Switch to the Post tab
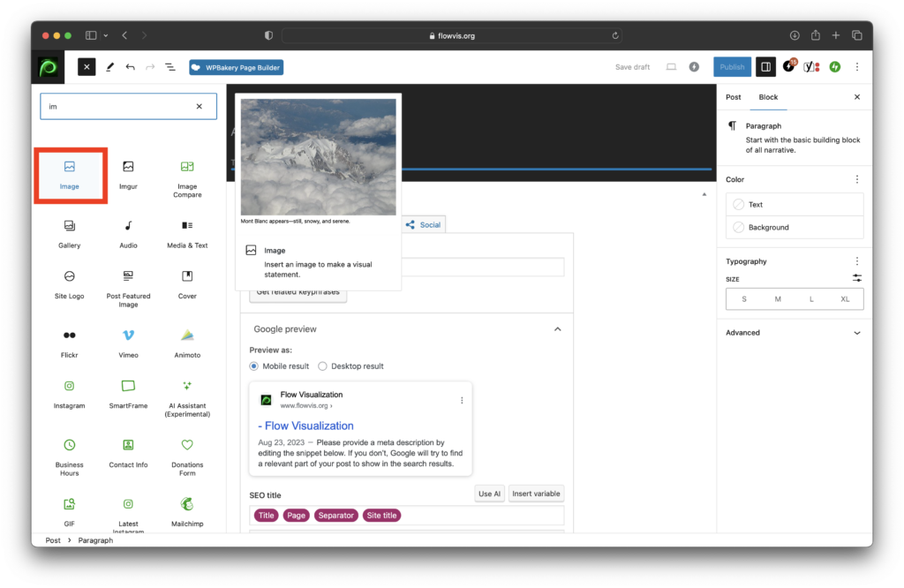 click(x=733, y=97)
